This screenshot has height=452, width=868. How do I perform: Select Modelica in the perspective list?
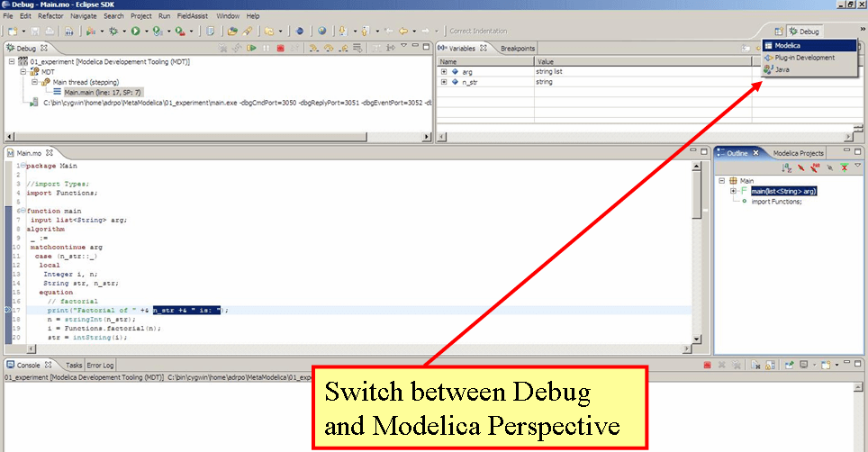[x=787, y=45]
